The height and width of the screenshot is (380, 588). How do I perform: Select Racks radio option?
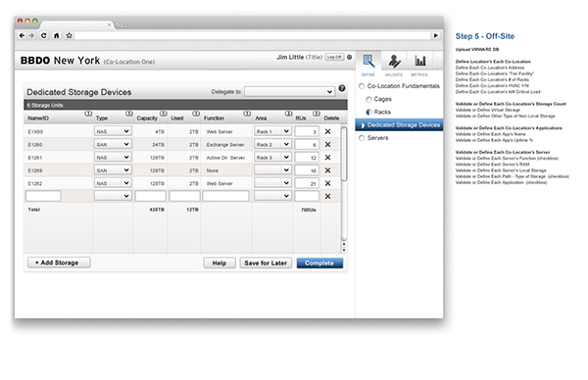(368, 112)
